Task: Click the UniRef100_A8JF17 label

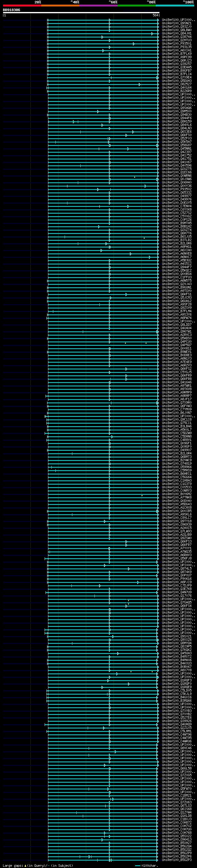Action: (177, 399)
